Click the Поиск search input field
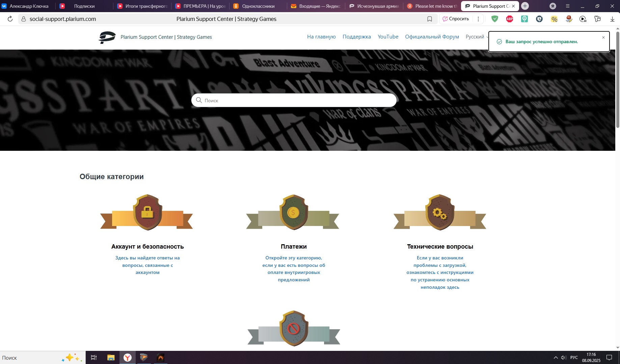620x364 pixels. click(294, 100)
